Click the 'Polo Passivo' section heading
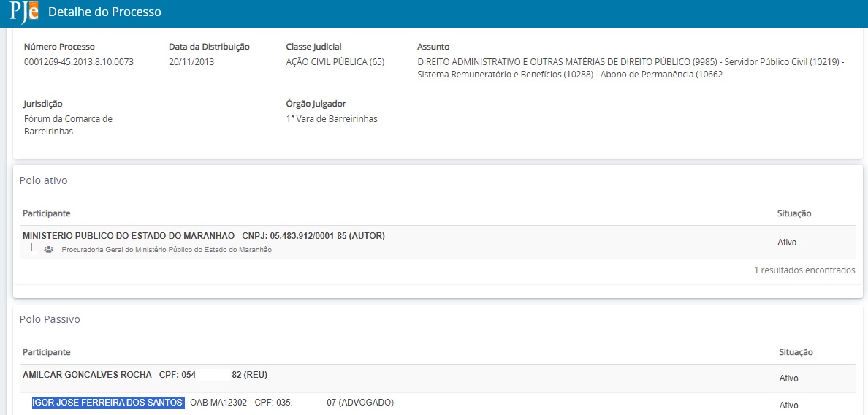868x415 pixels. 50,319
